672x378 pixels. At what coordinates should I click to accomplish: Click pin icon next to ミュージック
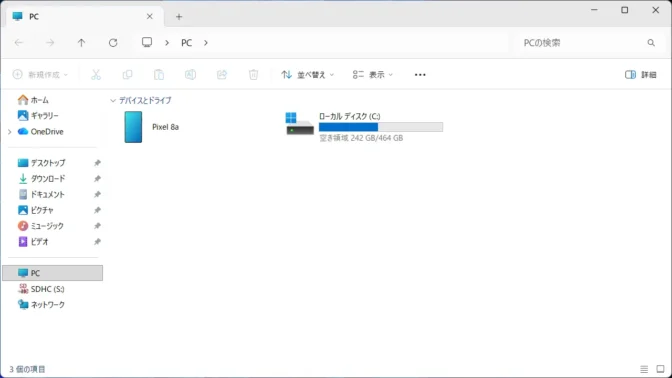[97, 226]
